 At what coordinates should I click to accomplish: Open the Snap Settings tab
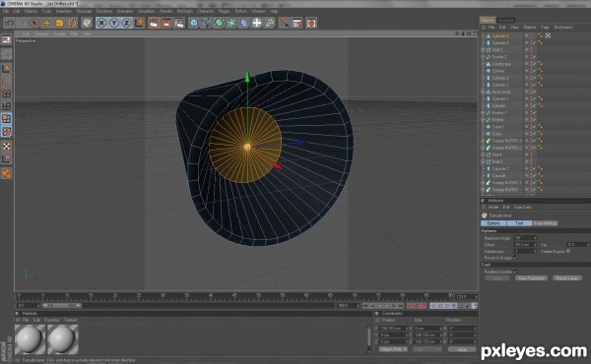[x=545, y=223]
